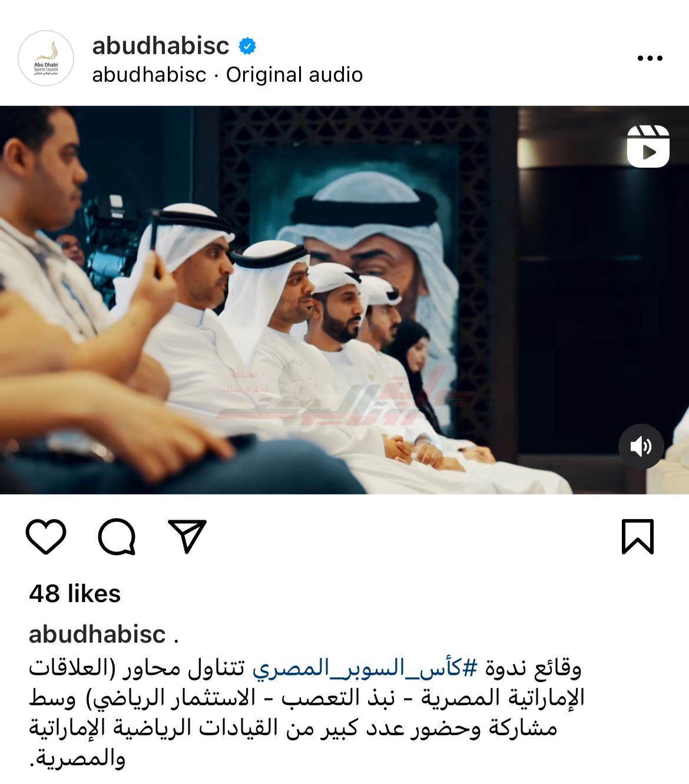The height and width of the screenshot is (784, 689).
Task: Open the abudhabisc username in the header
Action: point(161,45)
